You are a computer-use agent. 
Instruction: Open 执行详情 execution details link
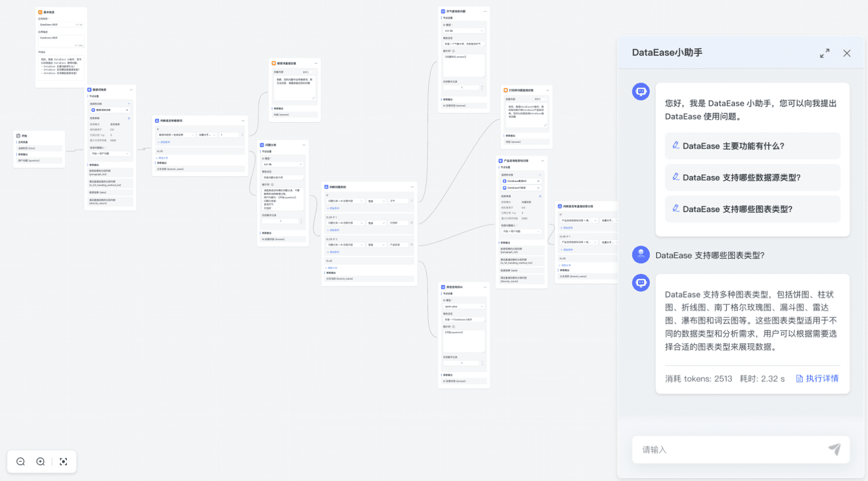[x=817, y=378]
